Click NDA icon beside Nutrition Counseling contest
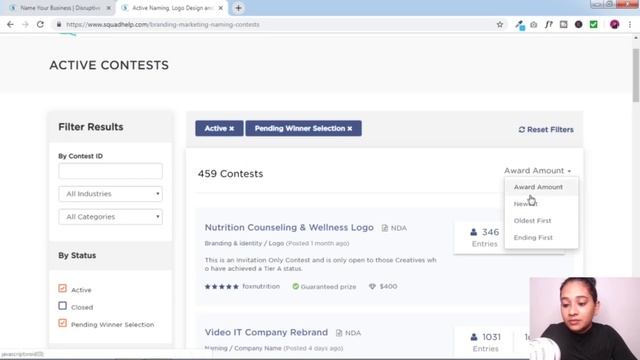Image resolution: width=640 pixels, height=360 pixels. pos(384,228)
